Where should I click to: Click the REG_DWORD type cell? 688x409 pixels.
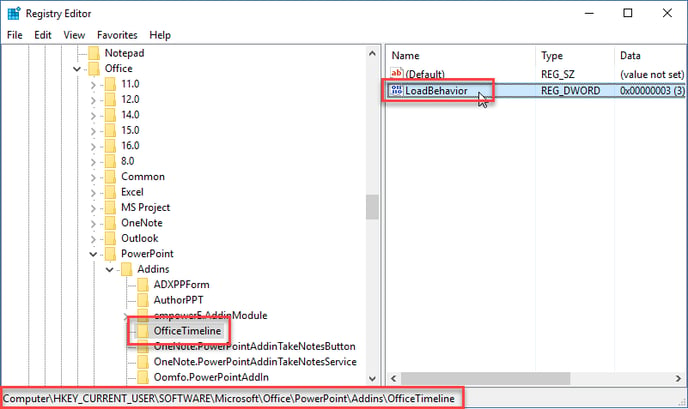click(x=570, y=91)
